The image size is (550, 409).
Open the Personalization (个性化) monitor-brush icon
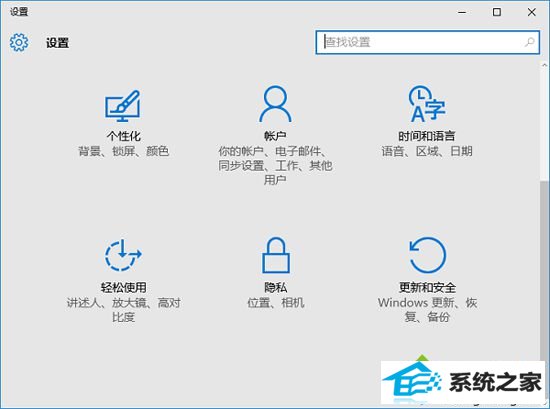[123, 106]
